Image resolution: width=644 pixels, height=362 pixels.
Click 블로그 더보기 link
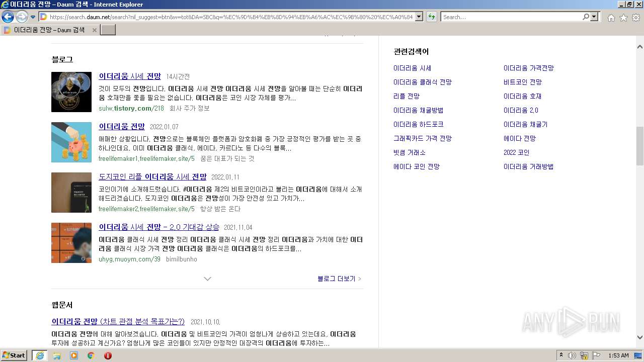click(339, 279)
